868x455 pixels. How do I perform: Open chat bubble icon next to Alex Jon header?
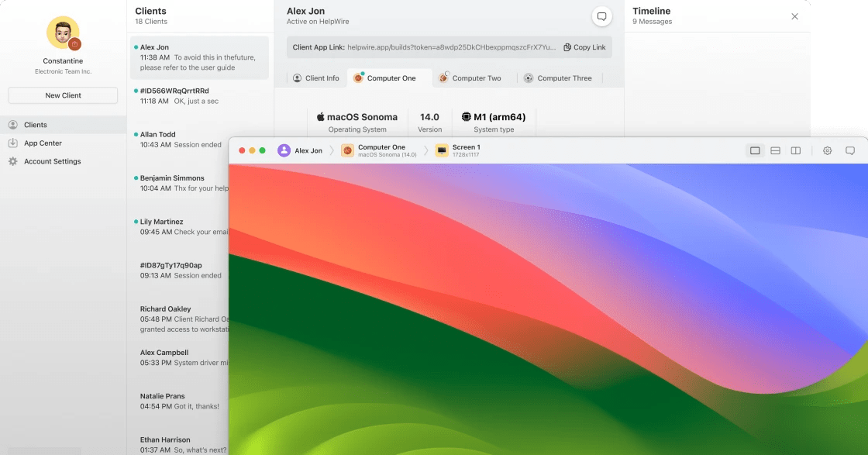point(601,16)
